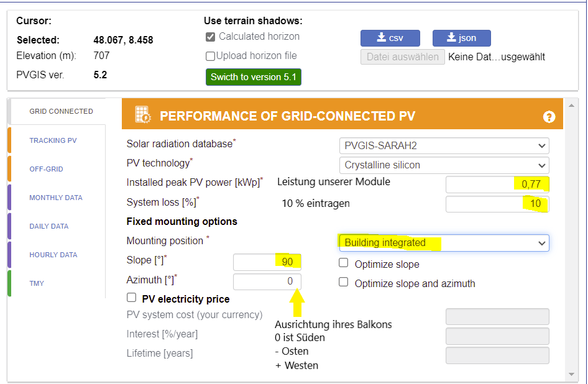
Task: Enable PV electricity price checkbox
Action: point(131,298)
